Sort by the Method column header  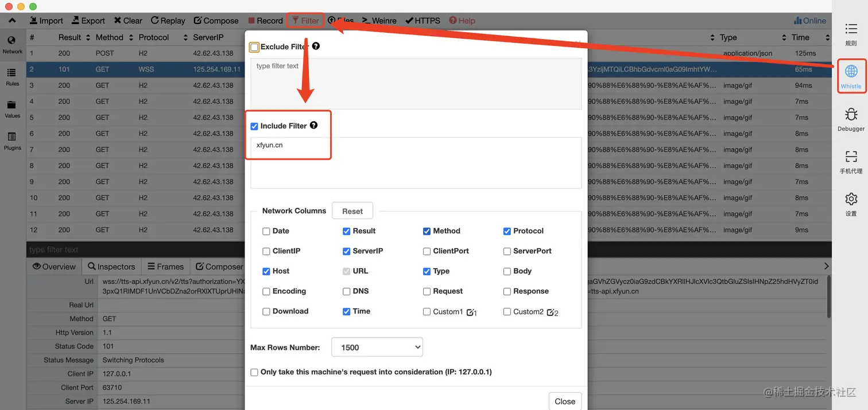coord(114,37)
